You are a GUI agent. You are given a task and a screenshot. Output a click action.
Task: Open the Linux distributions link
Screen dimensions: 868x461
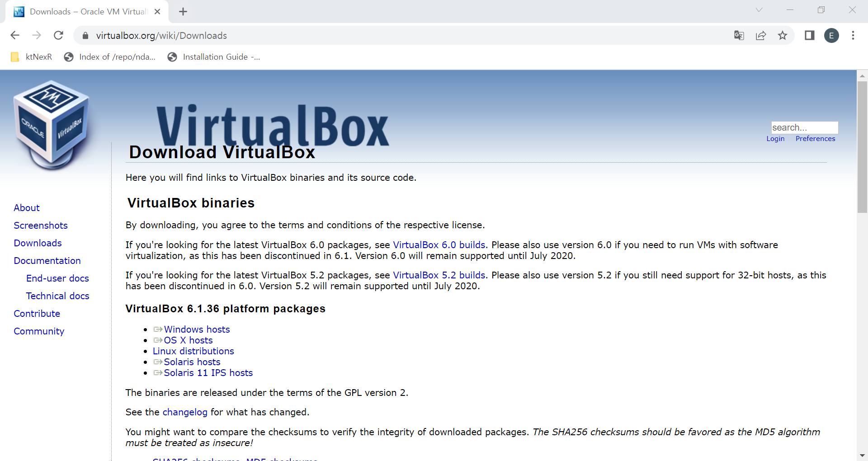tap(193, 351)
